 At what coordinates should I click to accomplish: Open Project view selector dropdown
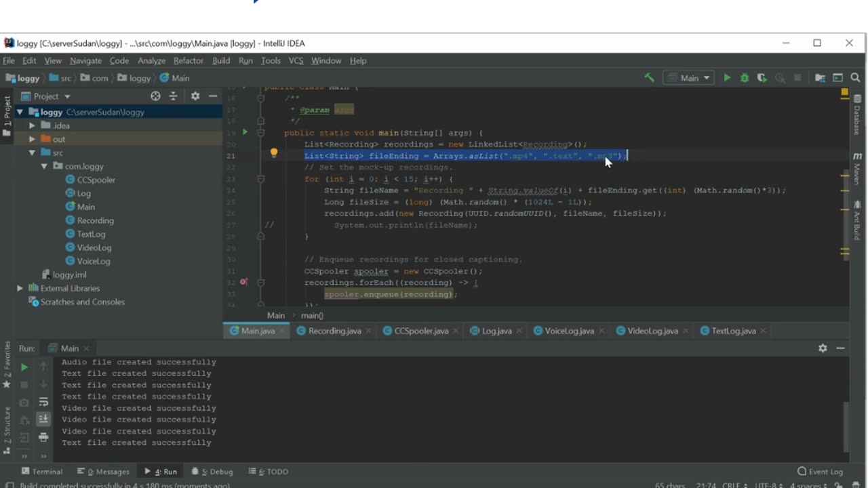pyautogui.click(x=46, y=96)
